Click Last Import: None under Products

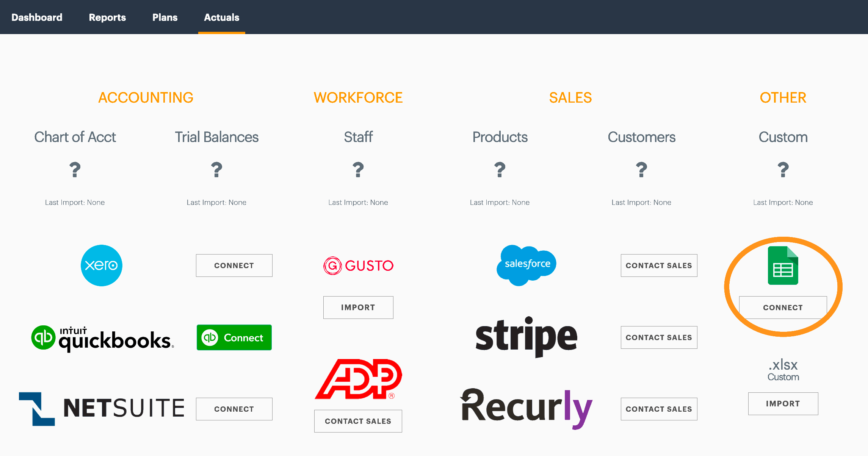click(x=500, y=203)
